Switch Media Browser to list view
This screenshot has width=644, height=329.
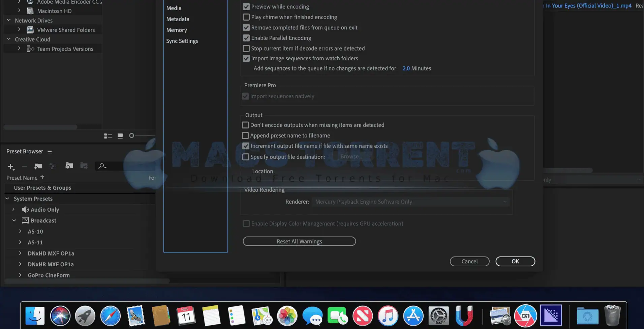[108, 136]
